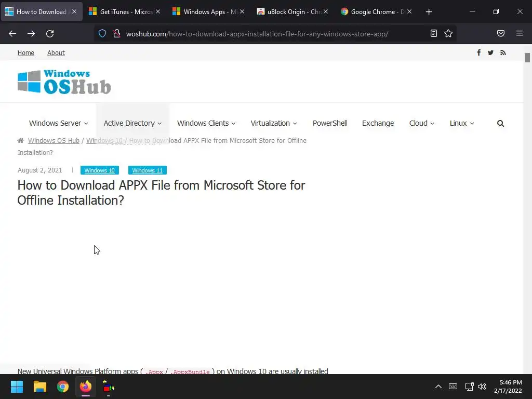Open the RSS feed icon
This screenshot has height=399, width=532.
503,52
